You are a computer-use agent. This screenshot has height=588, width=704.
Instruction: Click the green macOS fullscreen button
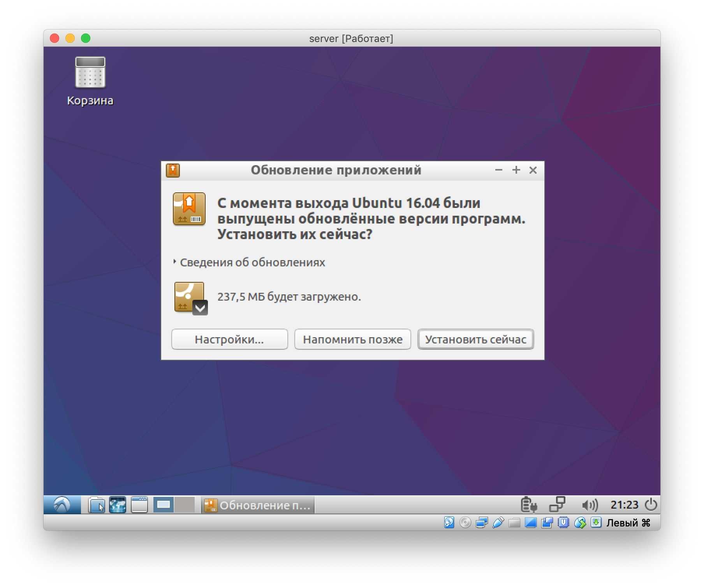coord(86,38)
